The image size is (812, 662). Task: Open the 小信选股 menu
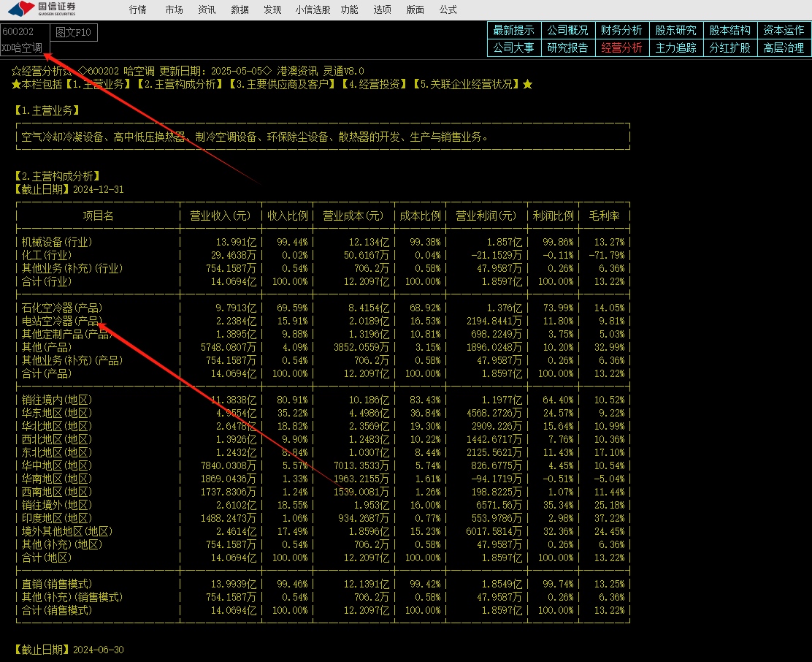[x=313, y=9]
